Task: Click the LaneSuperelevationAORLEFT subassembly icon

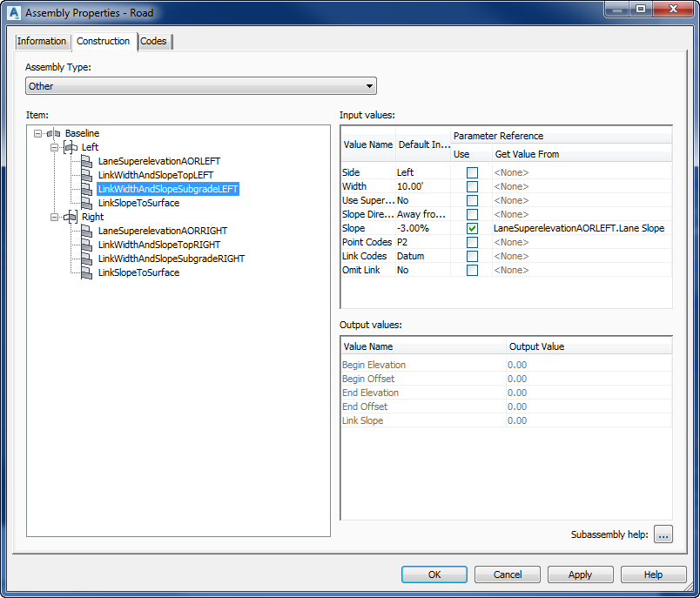Action: [x=85, y=161]
